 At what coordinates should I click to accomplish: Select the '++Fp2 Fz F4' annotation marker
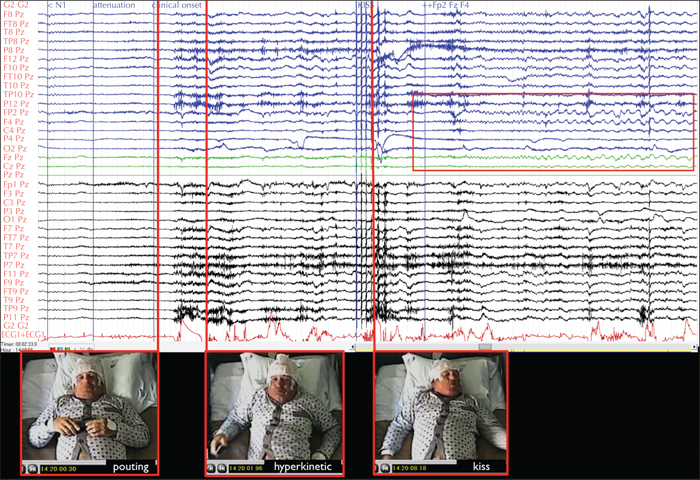(x=446, y=5)
